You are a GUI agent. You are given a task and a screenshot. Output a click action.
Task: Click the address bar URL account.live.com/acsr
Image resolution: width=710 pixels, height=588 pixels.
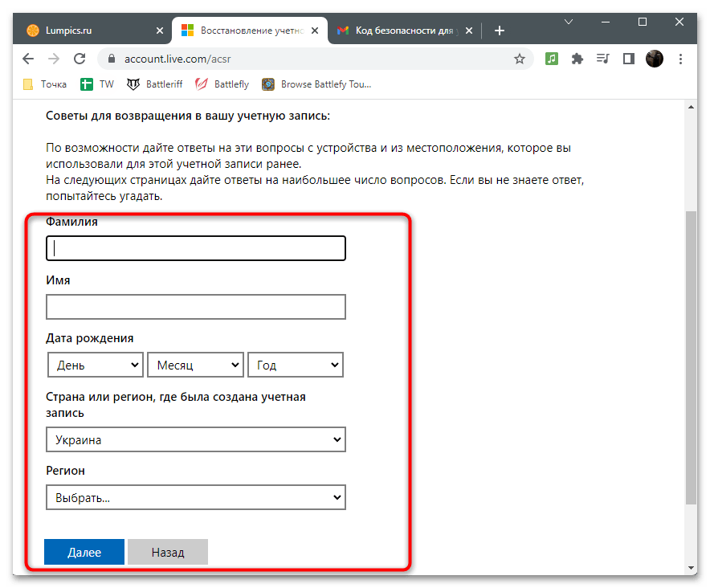click(177, 59)
